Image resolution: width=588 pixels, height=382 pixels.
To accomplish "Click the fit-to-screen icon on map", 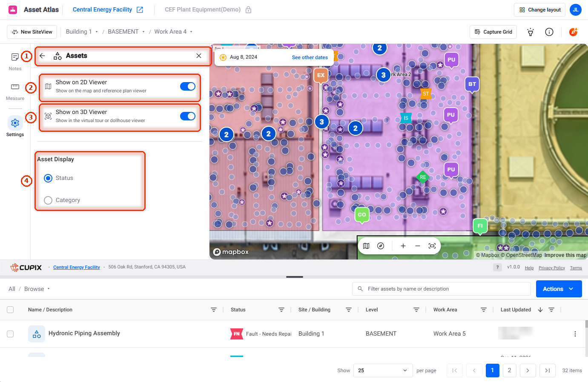I will tap(432, 246).
